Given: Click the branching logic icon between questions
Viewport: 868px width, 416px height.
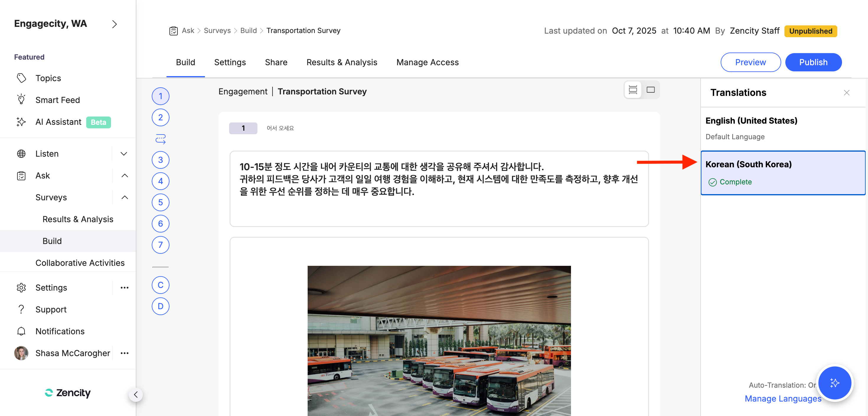Looking at the screenshot, I should [x=160, y=139].
